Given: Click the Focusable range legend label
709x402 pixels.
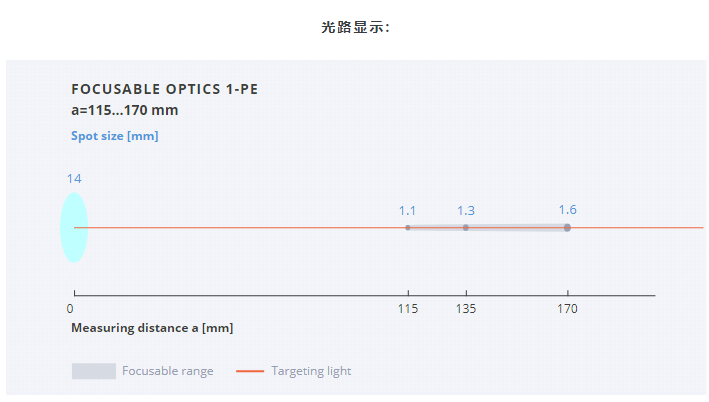Looking at the screenshot, I should tap(168, 371).
